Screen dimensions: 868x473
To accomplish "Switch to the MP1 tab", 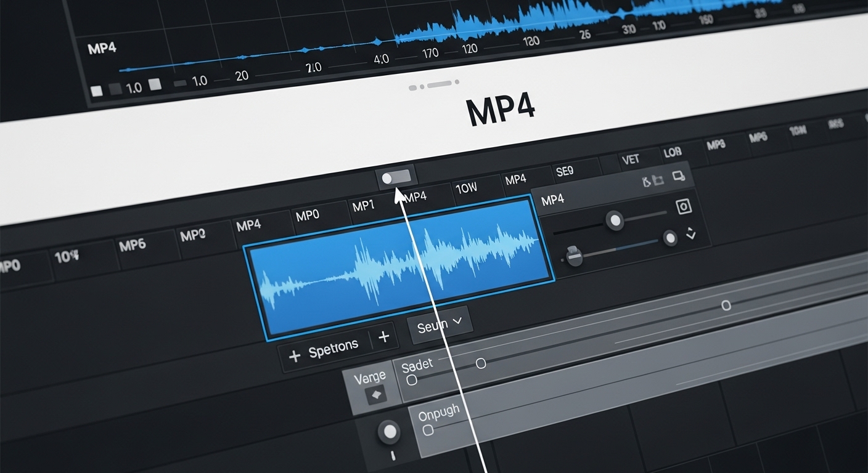I will pos(364,206).
